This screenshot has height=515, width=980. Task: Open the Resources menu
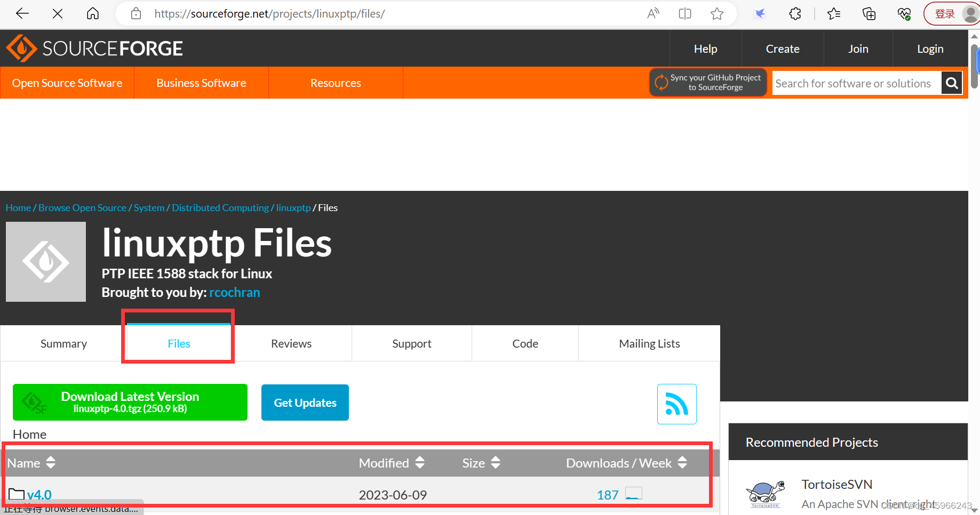click(x=336, y=83)
